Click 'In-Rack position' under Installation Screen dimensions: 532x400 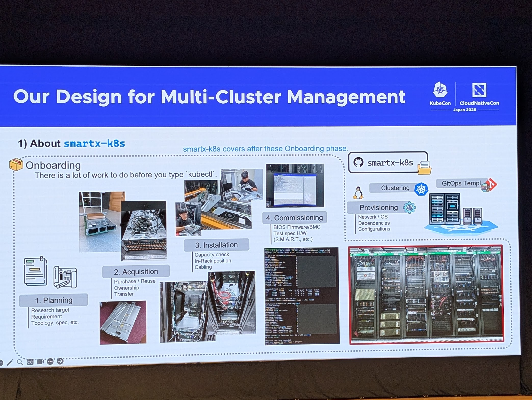coord(213,261)
